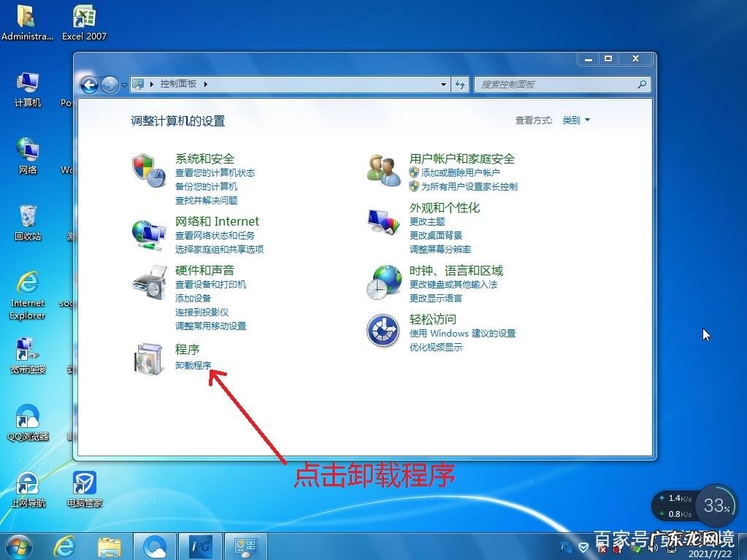This screenshot has width=747, height=560.
Task: Click the User Accounts and Family Safety icon
Action: point(383,170)
